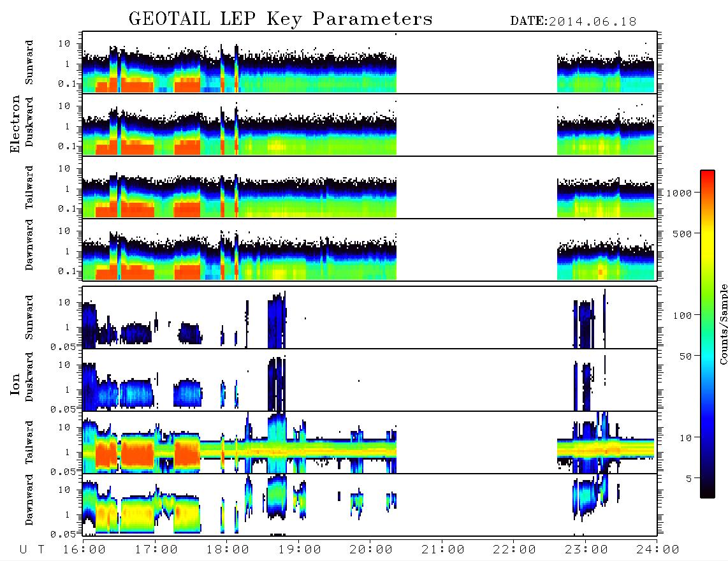
Task: Click the GEOTAIL LEP Key Parameters title
Action: point(280,19)
